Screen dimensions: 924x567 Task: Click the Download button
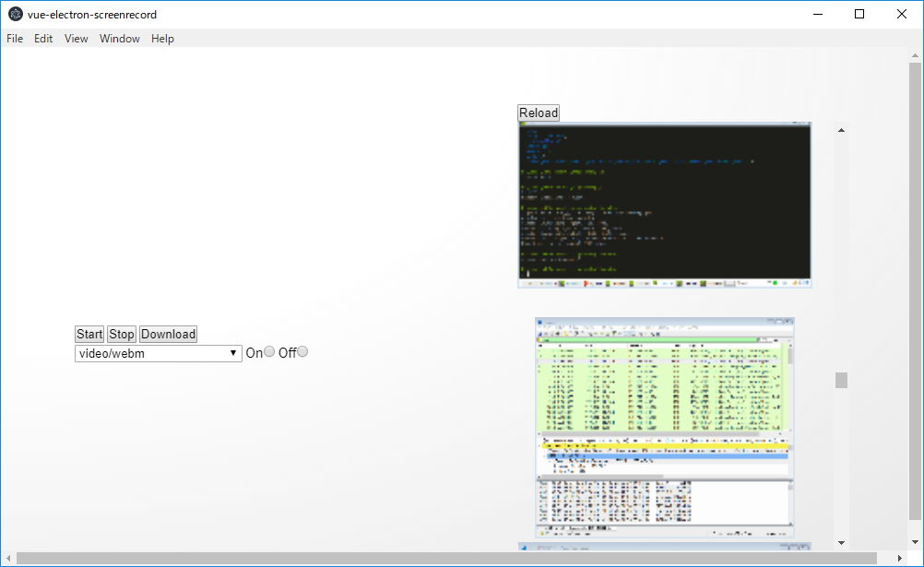(168, 334)
